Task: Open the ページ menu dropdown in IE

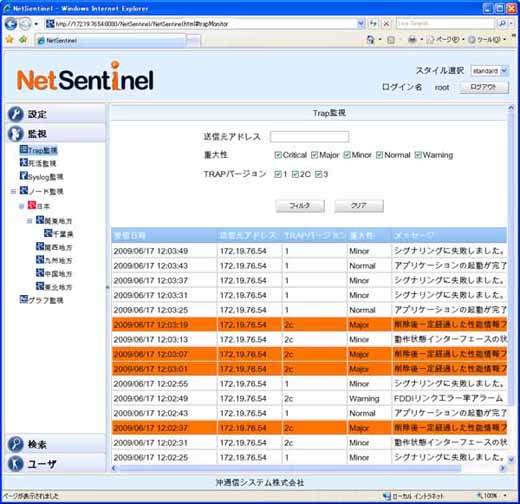Action: [x=446, y=40]
